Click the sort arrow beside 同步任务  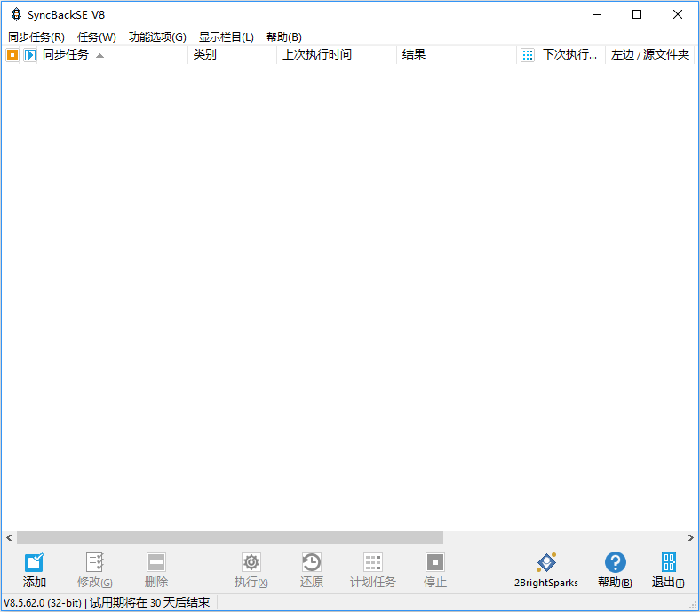(100, 56)
